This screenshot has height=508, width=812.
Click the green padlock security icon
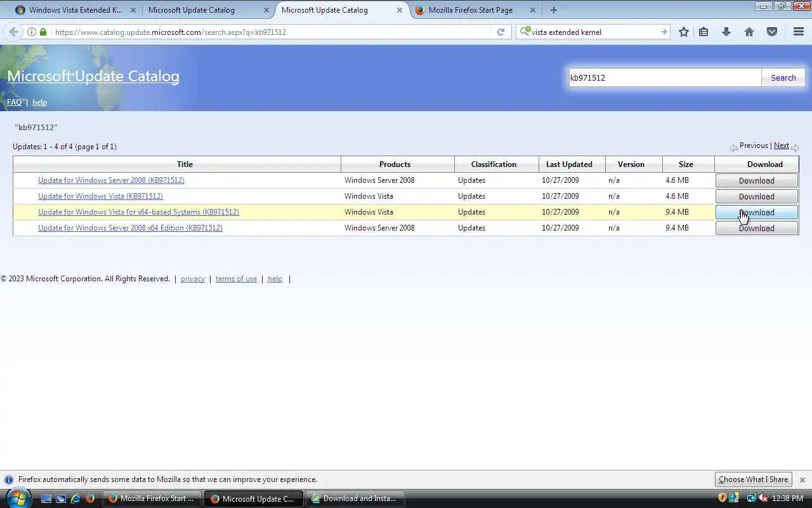point(43,32)
